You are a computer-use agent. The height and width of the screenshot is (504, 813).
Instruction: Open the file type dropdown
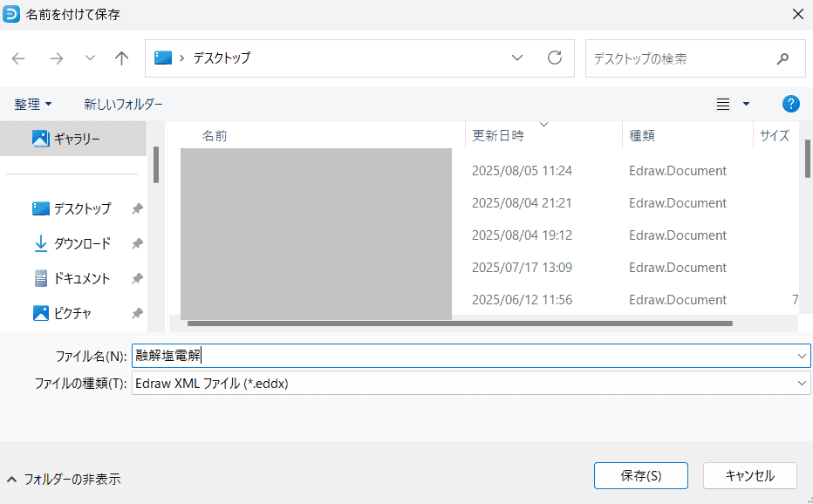[802, 383]
